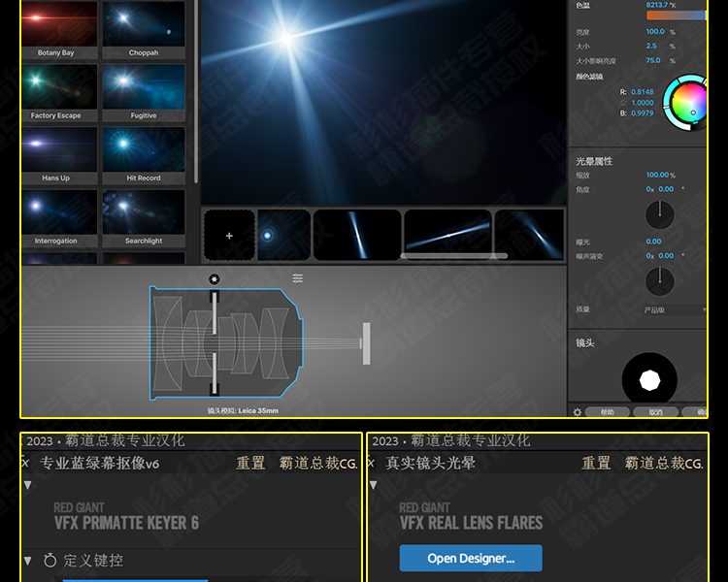This screenshot has width=728, height=582.
Task: Edit the 曝光 value 0.00
Action: pos(653,242)
